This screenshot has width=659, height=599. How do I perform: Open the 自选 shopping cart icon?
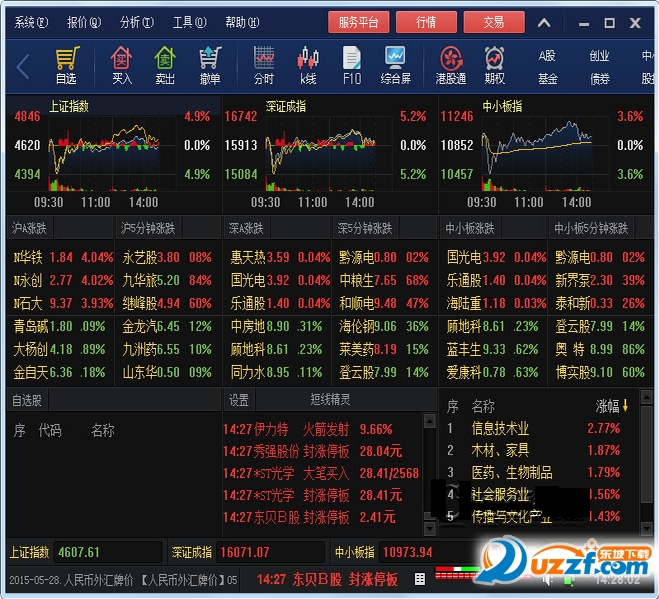67,64
